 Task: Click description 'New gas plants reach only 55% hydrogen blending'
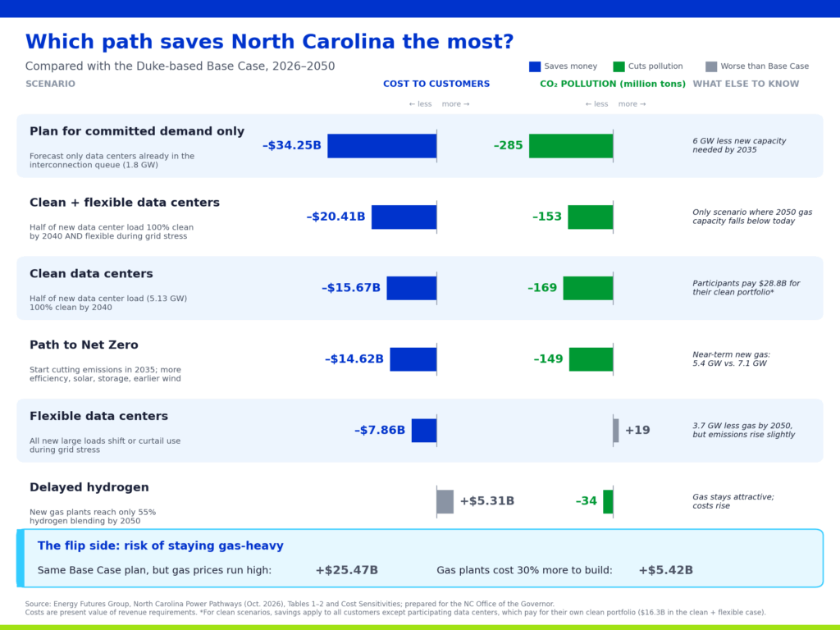93,517
